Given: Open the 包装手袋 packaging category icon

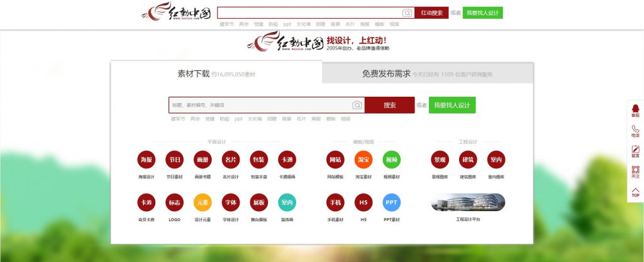Looking at the screenshot, I should pyautogui.click(x=258, y=160).
